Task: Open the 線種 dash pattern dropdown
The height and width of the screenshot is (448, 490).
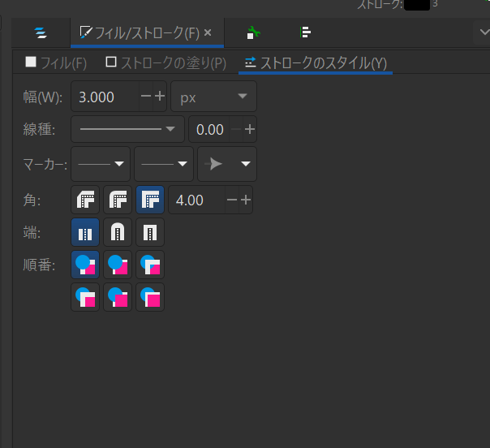Action: 128,129
